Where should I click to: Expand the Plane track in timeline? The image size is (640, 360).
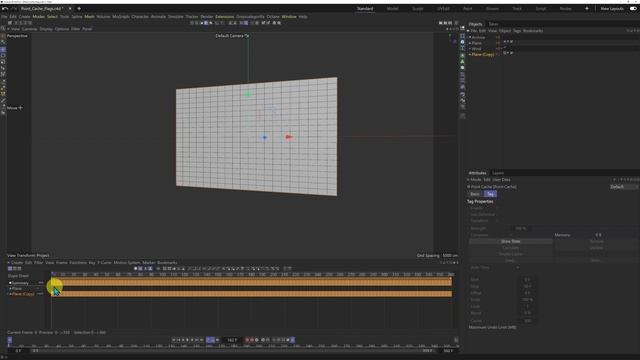[x=10, y=289]
